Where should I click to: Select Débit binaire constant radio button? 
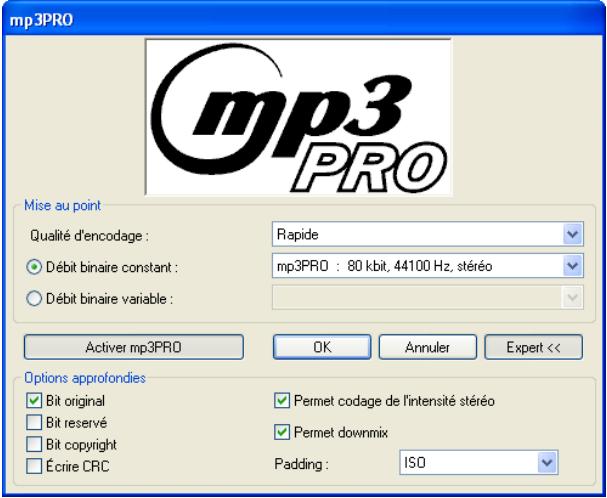(34, 267)
